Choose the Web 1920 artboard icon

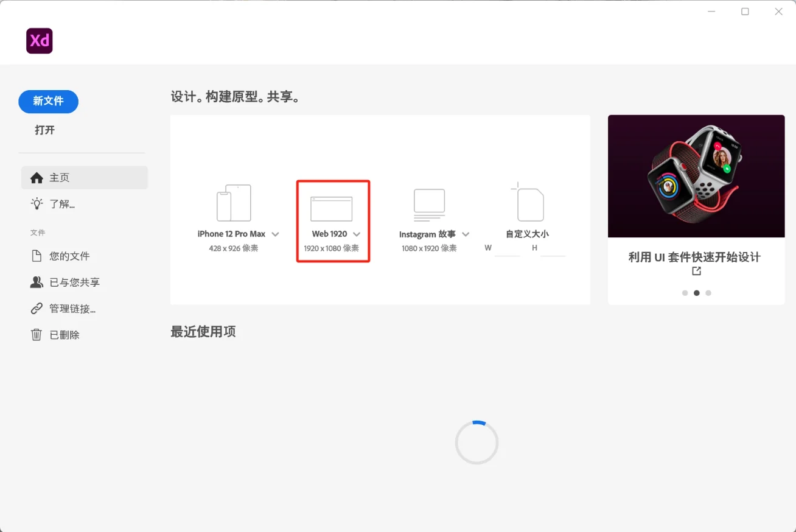pos(332,209)
